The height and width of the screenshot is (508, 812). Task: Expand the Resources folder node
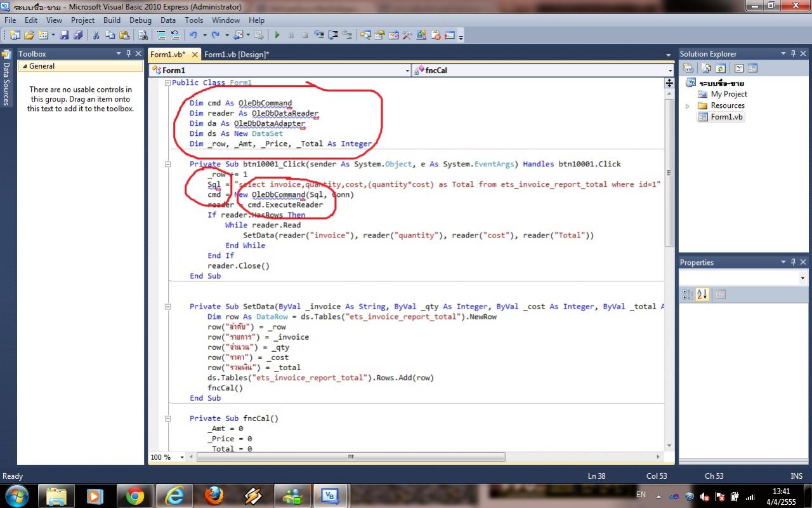click(687, 106)
